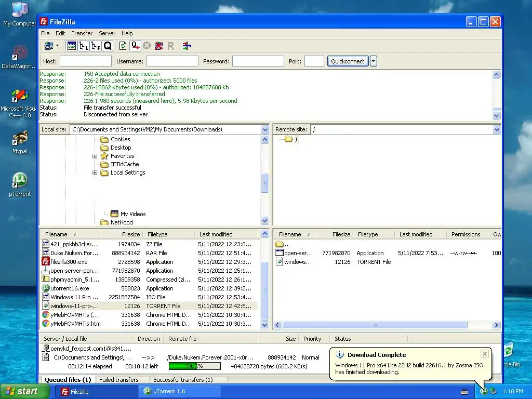Select Windows 11 Pro ISO file icon
Screen dimensions: 532x399
point(46,297)
